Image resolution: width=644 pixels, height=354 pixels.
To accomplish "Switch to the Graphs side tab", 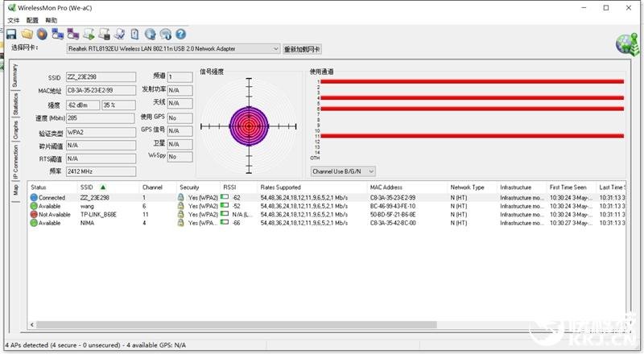I will 15,130.
